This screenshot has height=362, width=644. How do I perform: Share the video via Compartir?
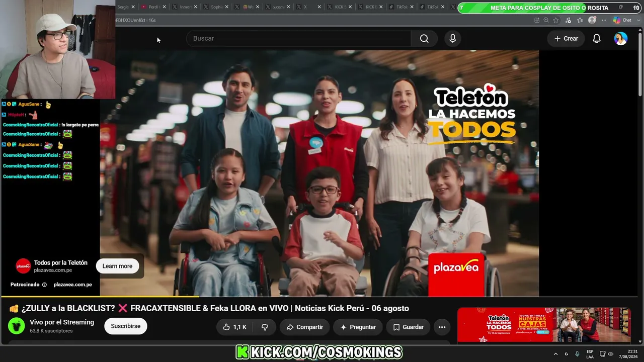(304, 327)
